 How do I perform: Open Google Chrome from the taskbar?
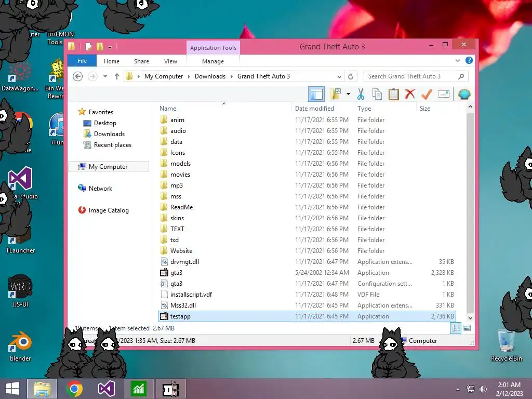coord(74,389)
